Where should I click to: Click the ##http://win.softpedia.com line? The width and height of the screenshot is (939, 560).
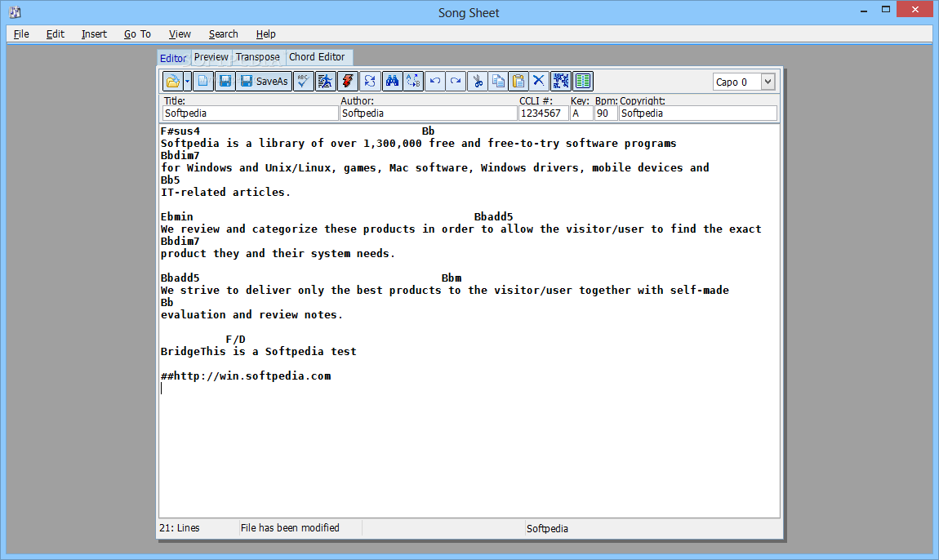tap(246, 376)
